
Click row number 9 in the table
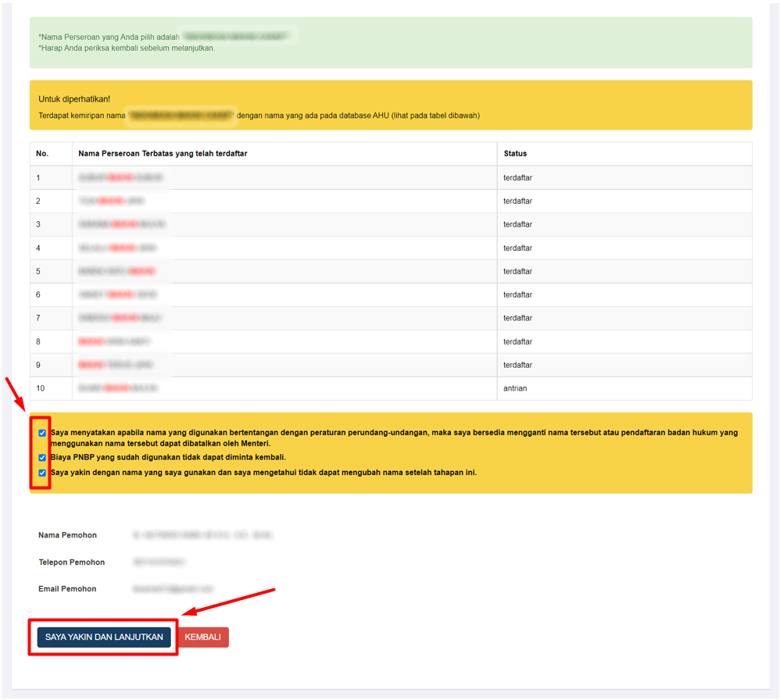click(x=38, y=366)
